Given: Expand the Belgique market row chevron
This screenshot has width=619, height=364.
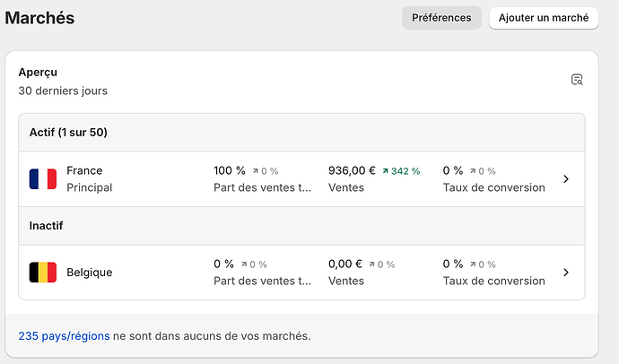Looking at the screenshot, I should coord(566,273).
